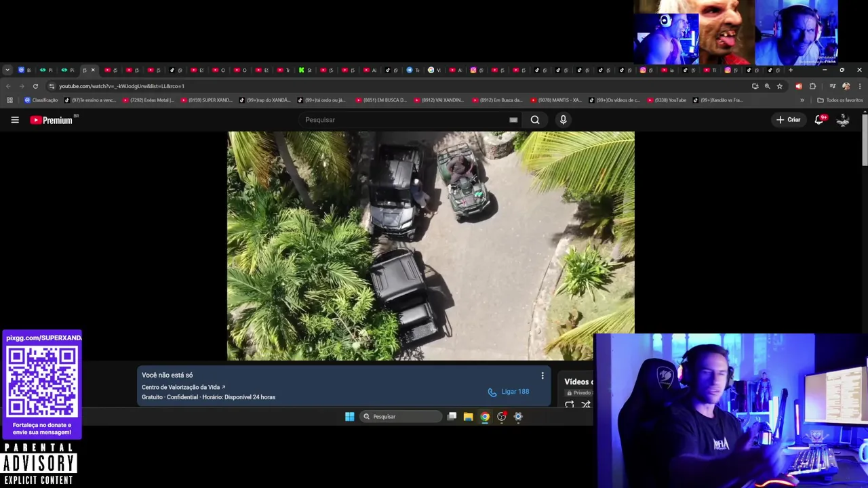Open the '(97)Te ensino a venc...' bookmark

(x=90, y=100)
